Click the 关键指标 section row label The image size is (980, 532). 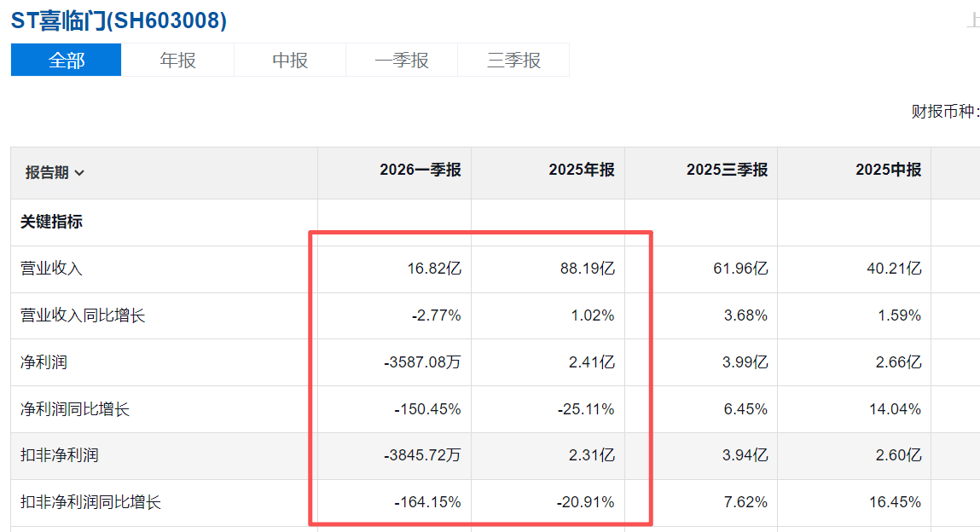point(51,222)
